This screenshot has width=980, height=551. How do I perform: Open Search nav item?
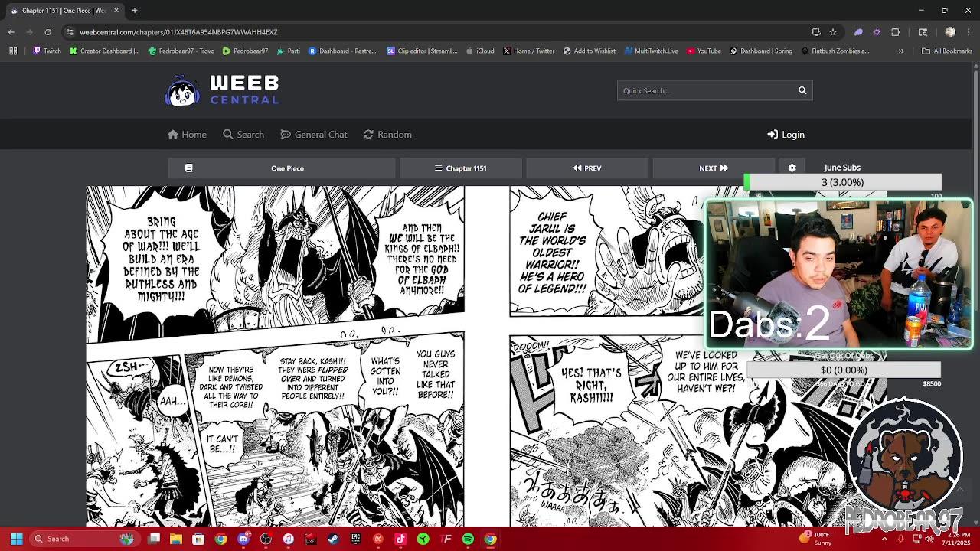(243, 135)
